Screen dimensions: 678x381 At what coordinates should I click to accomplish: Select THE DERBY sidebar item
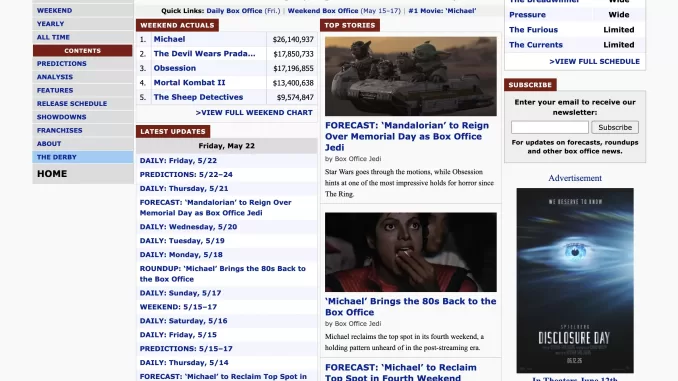(x=82, y=157)
